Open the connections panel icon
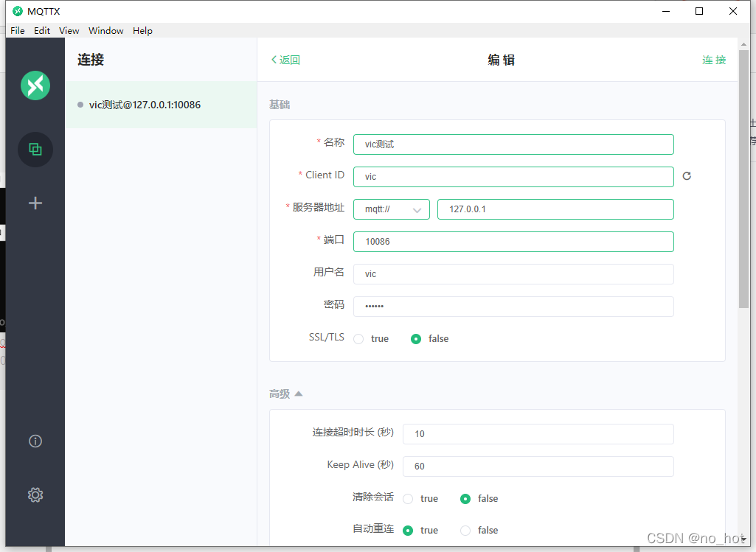The width and height of the screenshot is (756, 552). click(x=35, y=150)
